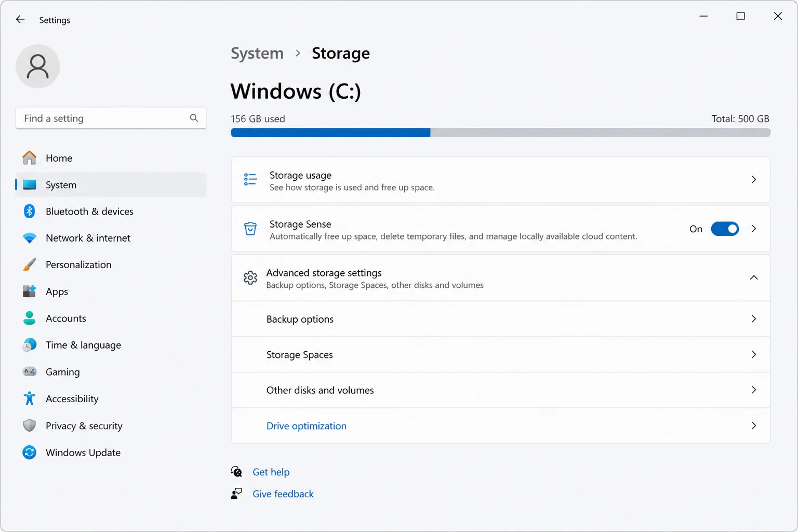Image resolution: width=798 pixels, height=532 pixels.
Task: Click the Advanced storage settings gear icon
Action: (x=250, y=278)
